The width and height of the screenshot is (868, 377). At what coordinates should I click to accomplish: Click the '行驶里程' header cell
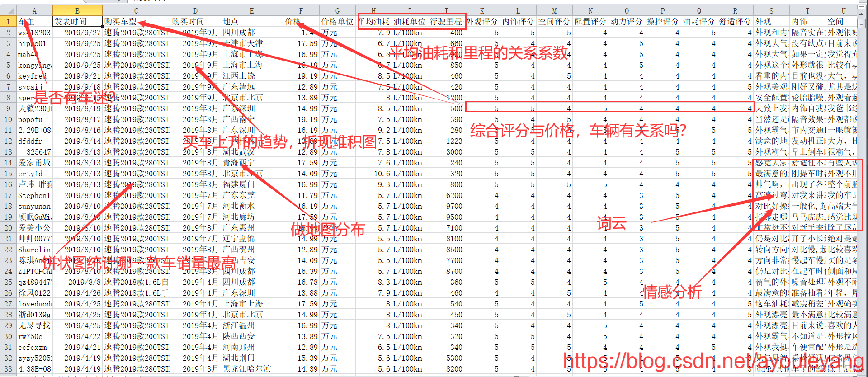[x=446, y=21]
